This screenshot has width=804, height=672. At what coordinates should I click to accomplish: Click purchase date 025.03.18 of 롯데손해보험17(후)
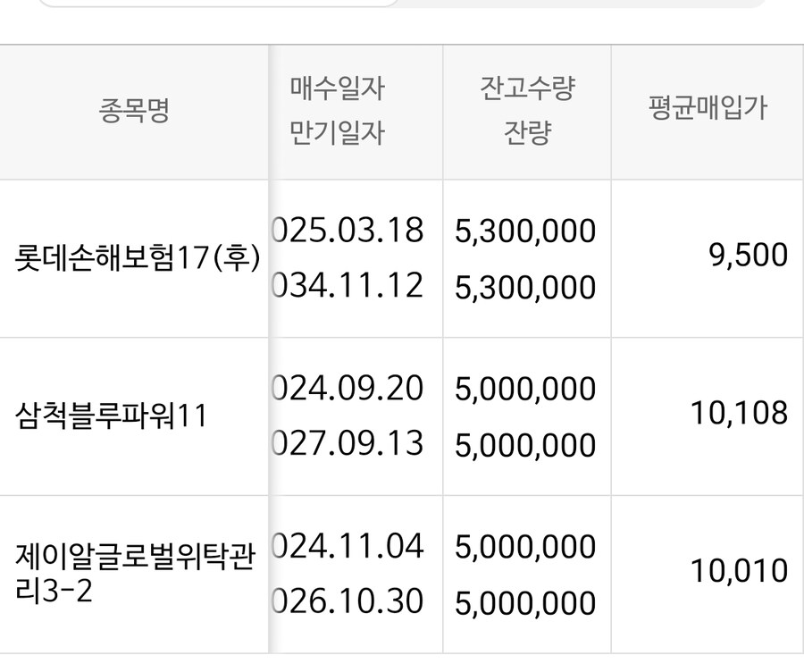point(347,230)
